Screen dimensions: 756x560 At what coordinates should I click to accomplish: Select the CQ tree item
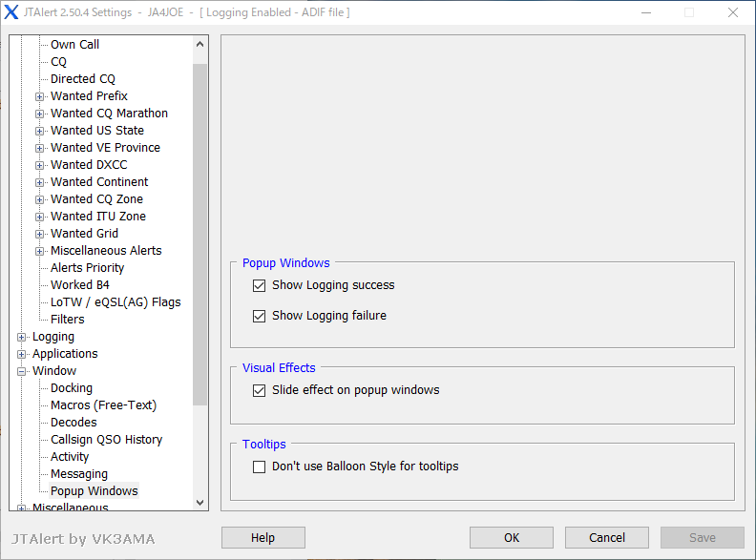pyautogui.click(x=58, y=62)
